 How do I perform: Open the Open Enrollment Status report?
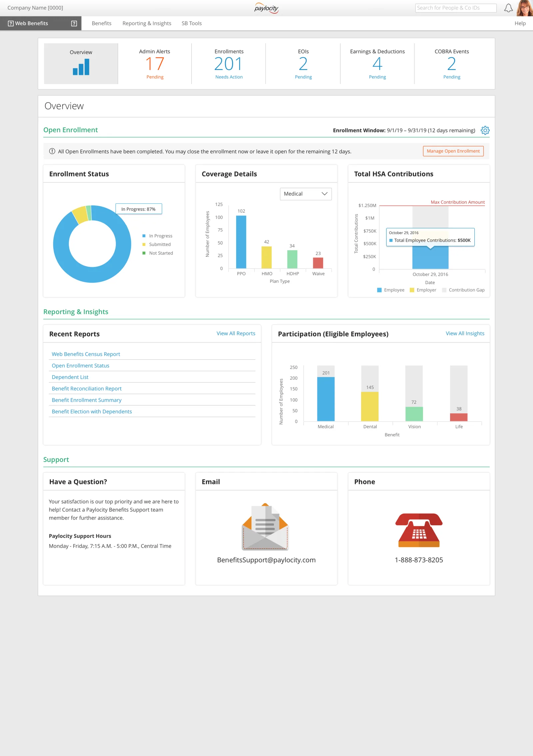point(81,366)
